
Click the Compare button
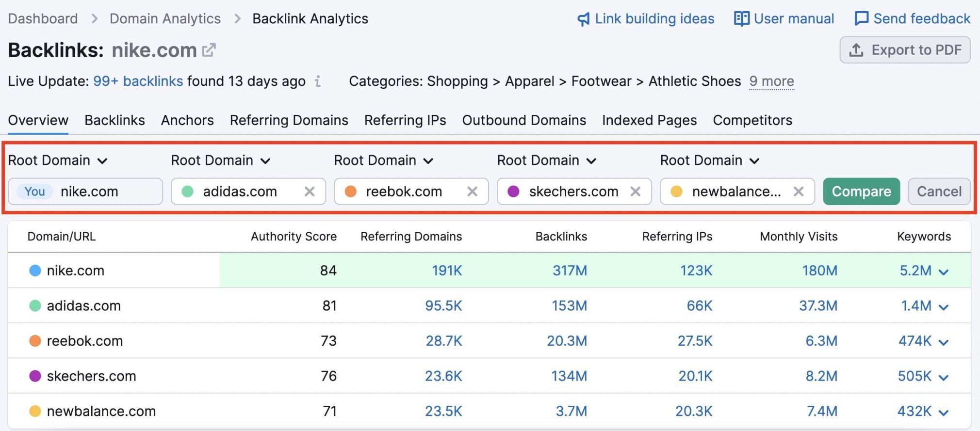point(862,192)
